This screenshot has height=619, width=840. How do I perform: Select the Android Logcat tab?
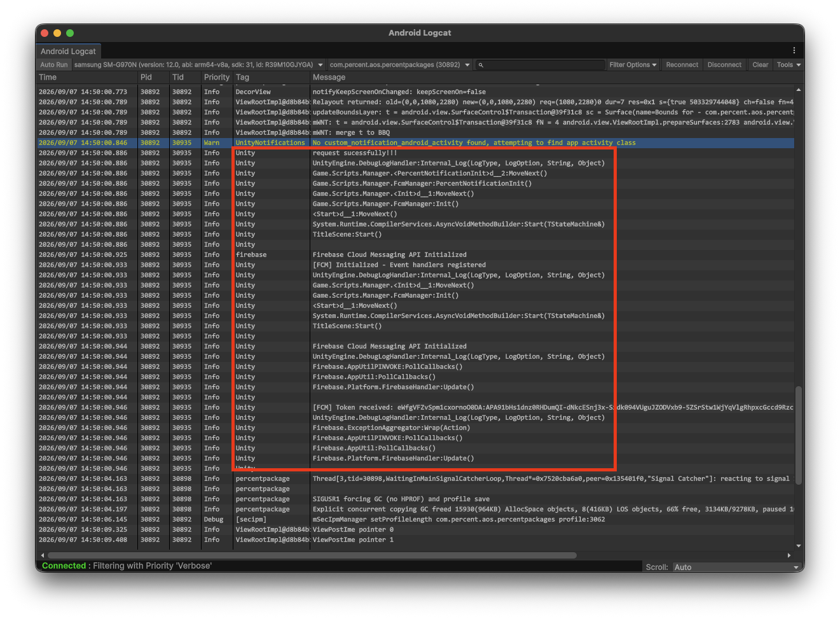68,51
